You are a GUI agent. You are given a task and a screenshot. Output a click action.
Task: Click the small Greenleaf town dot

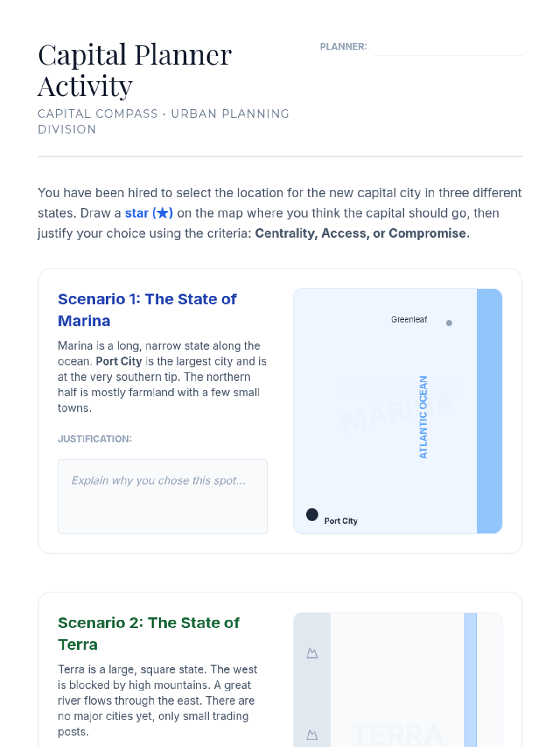[x=449, y=323]
